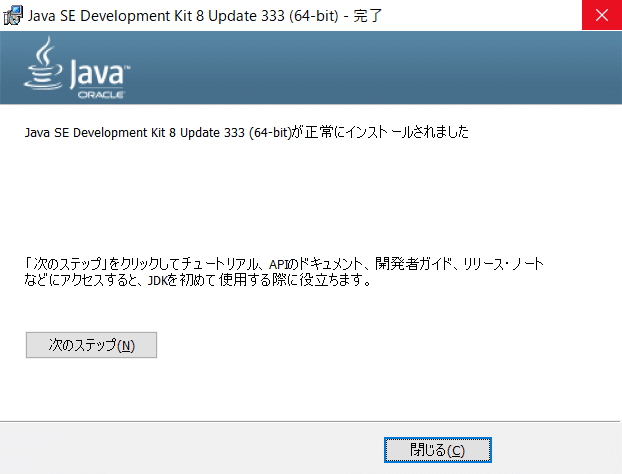622x474 pixels.
Task: Click the Java Oracle logo in the banner
Action: pos(77,68)
